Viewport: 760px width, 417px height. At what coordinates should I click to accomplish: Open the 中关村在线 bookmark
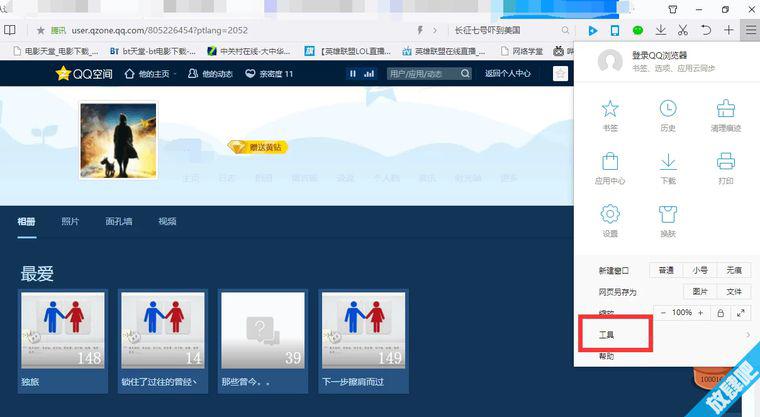tap(249, 51)
